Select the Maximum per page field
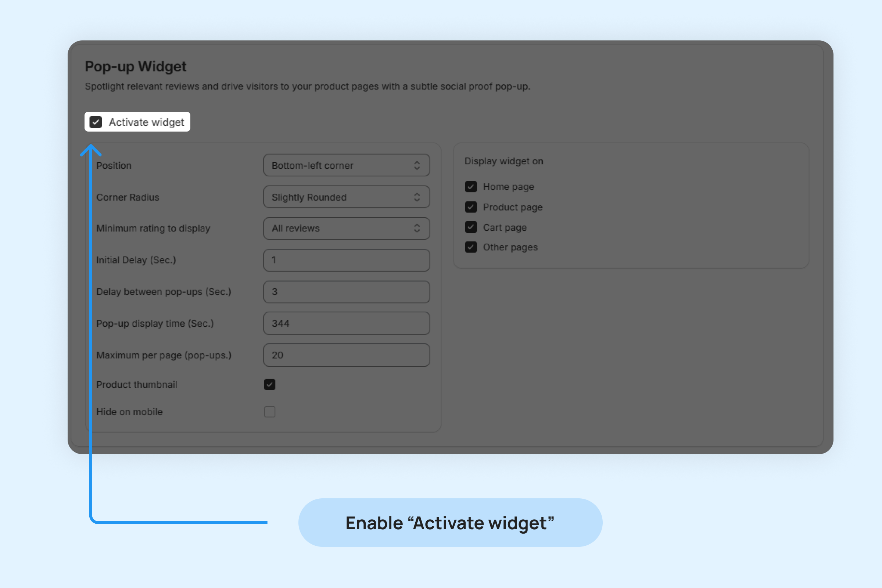The height and width of the screenshot is (588, 882). click(x=346, y=355)
